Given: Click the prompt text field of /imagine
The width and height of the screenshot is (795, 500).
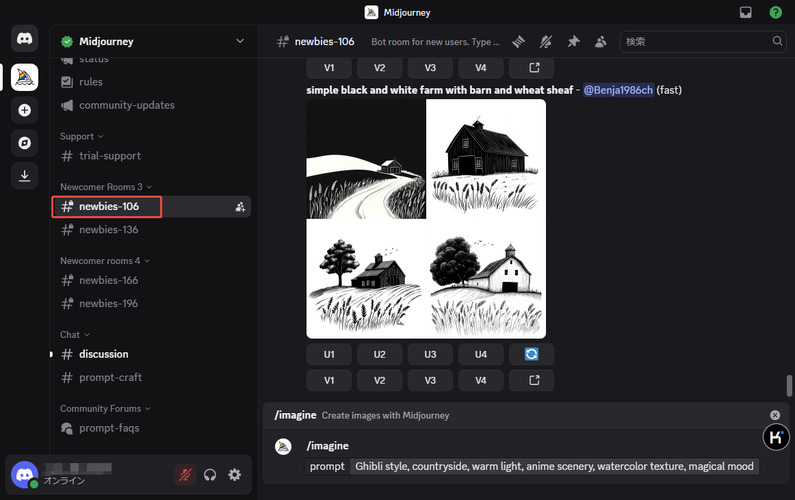Looking at the screenshot, I should point(555,466).
